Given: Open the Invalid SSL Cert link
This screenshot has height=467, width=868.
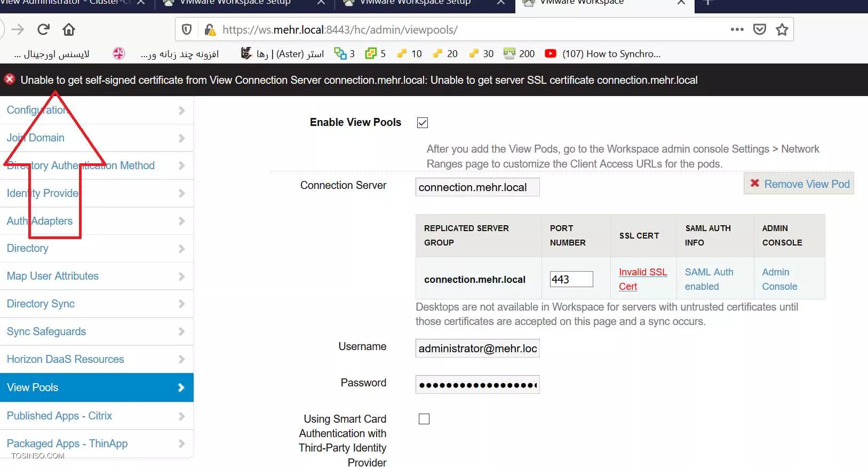Looking at the screenshot, I should click(643, 279).
